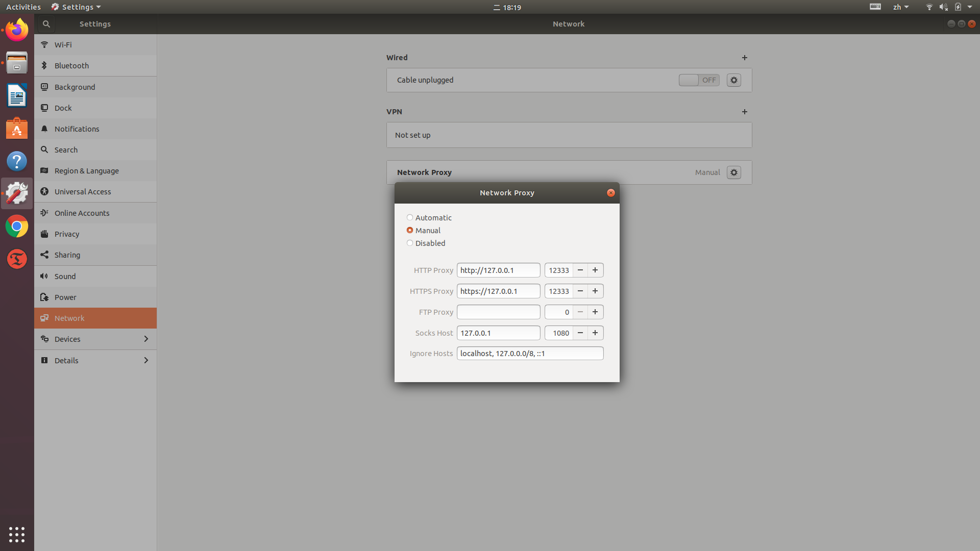This screenshot has width=980, height=551.
Task: Add a new VPN with plus icon
Action: click(744, 112)
